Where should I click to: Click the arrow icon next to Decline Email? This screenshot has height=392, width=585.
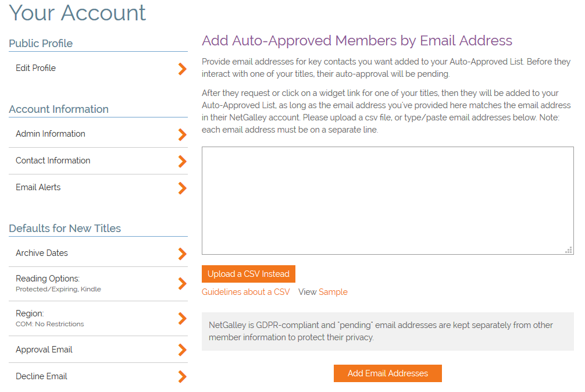[x=182, y=376]
